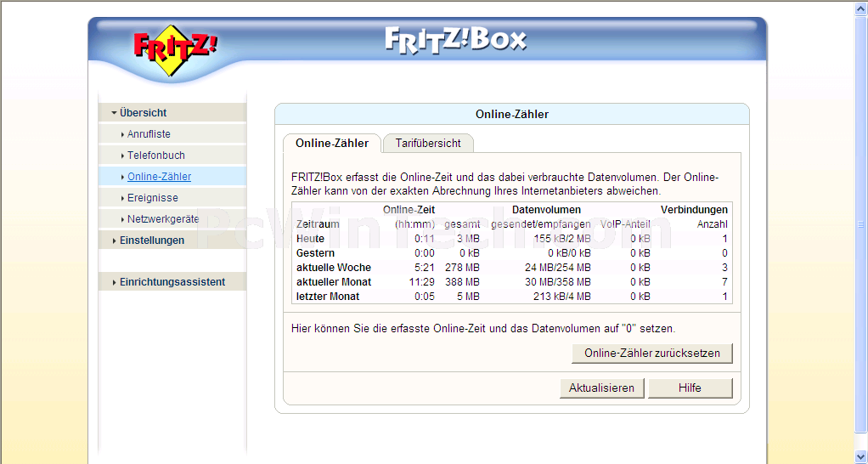This screenshot has width=868, height=464.
Task: Click the Heute row label
Action: pos(311,239)
